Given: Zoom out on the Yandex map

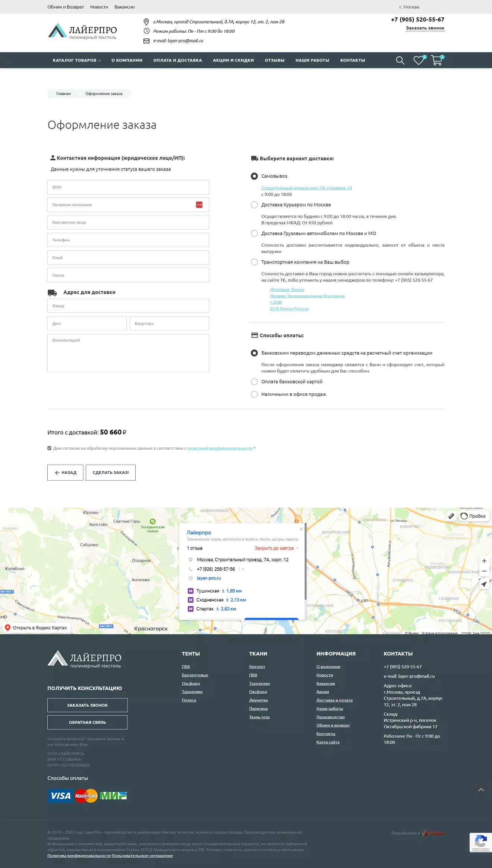Looking at the screenshot, I should tap(484, 571).
